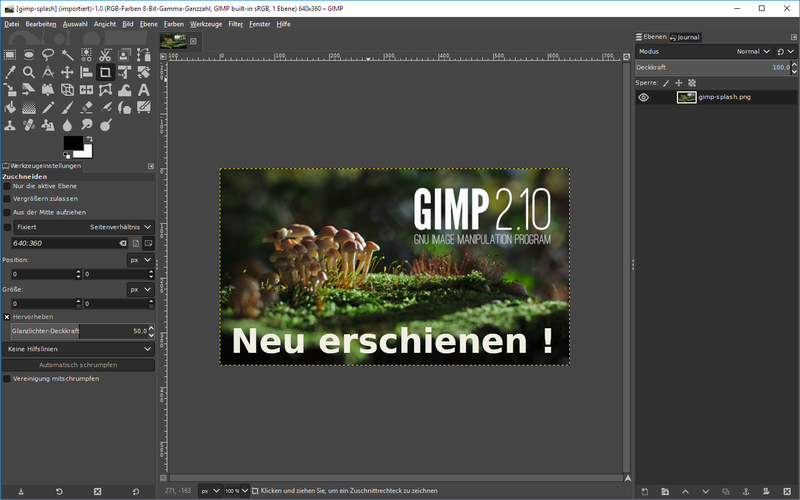Image resolution: width=800 pixels, height=500 pixels.
Task: Switch to the Journal tab
Action: click(x=685, y=37)
